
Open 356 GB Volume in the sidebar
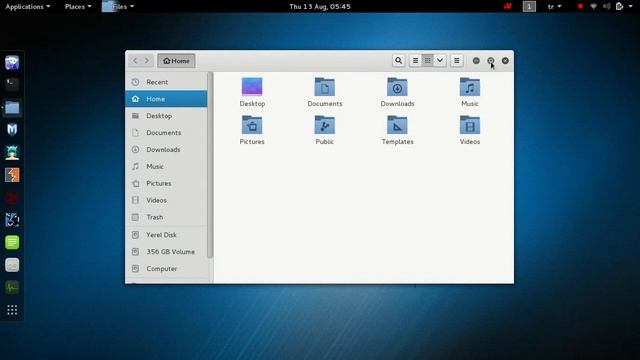pyautogui.click(x=166, y=252)
